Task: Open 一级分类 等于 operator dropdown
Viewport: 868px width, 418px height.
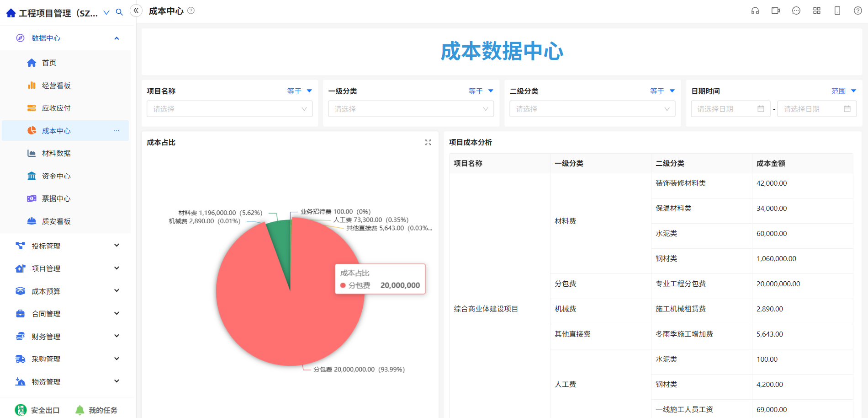Action: click(481, 91)
